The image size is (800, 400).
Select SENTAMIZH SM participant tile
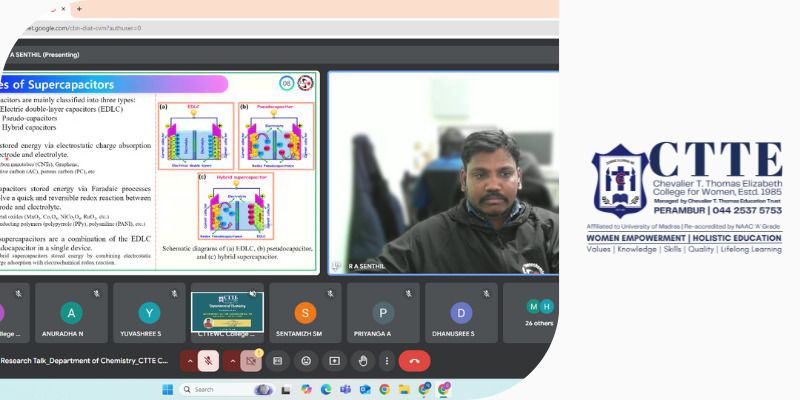coord(305,313)
